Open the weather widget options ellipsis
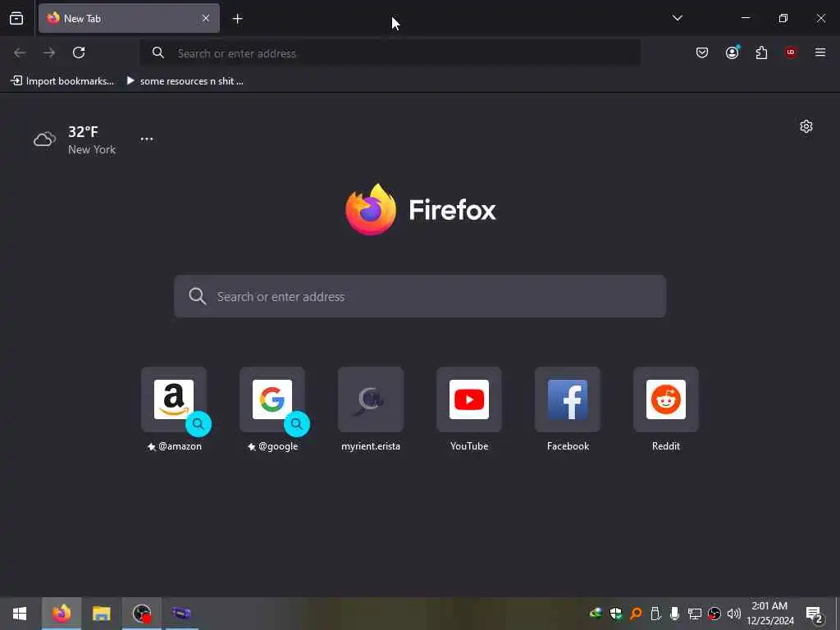This screenshot has height=630, width=840. pos(147,139)
